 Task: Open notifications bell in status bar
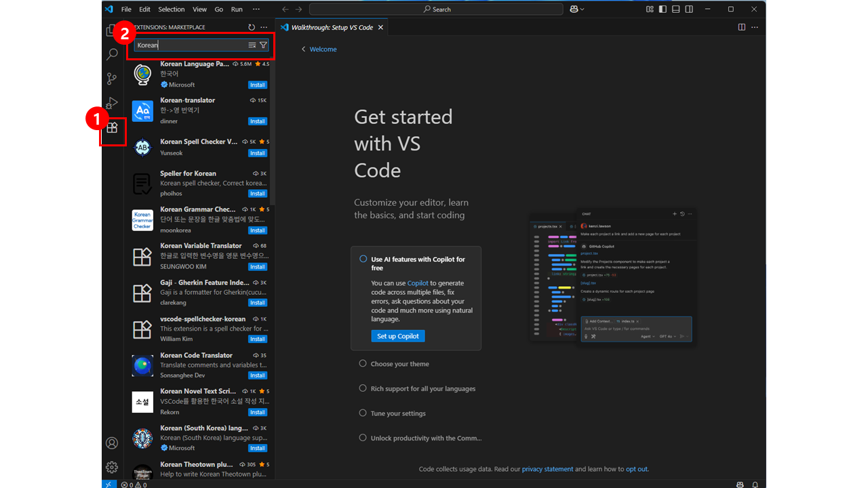[755, 485]
